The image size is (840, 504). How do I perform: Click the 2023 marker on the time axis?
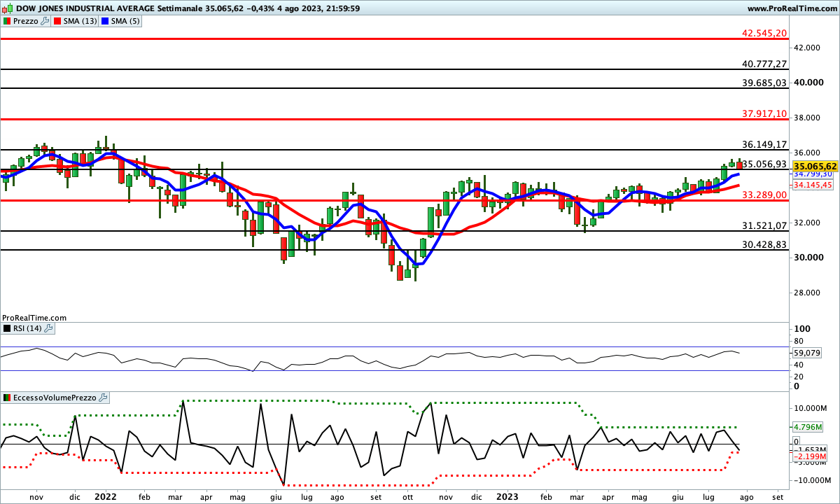click(506, 496)
